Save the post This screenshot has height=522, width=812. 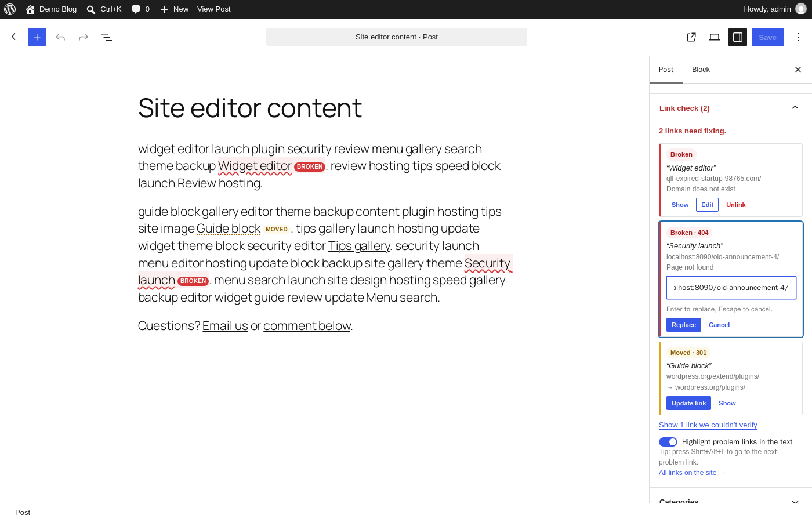768,37
